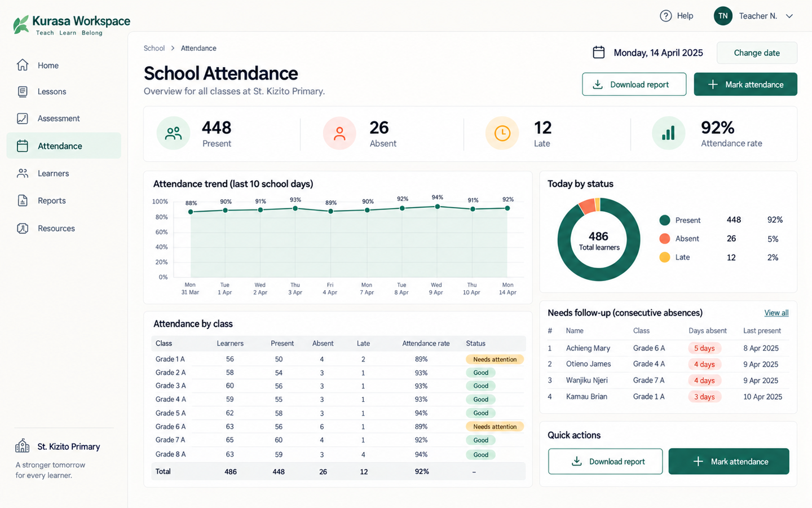Click the Lessons book icon
Viewport: 812px width, 508px height.
(x=23, y=91)
